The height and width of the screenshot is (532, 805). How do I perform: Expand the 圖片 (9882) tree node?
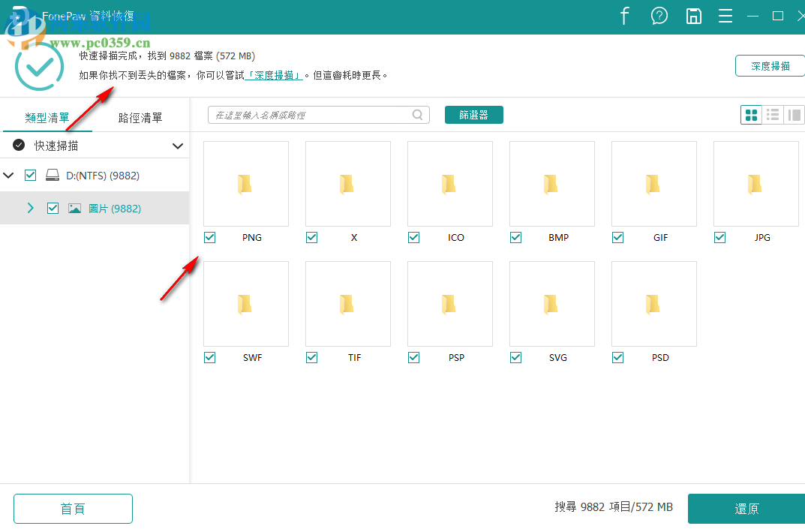tap(30, 208)
